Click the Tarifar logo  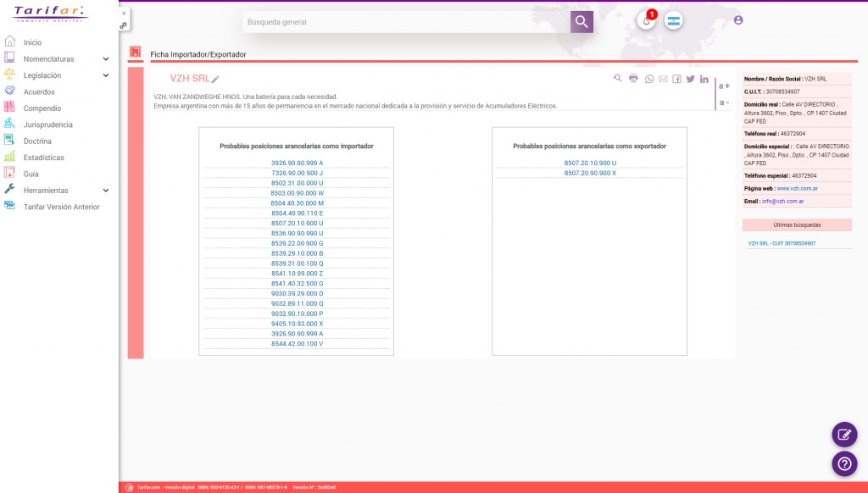pyautogui.click(x=50, y=14)
